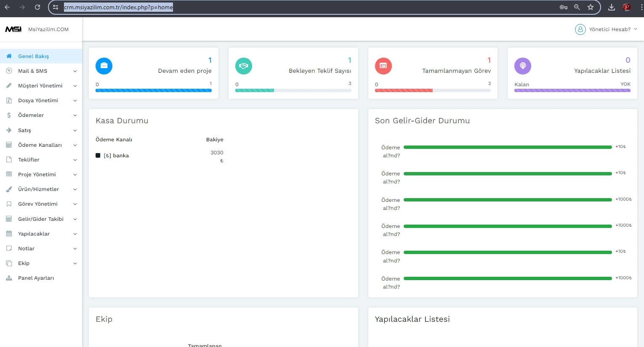Click the MsiYazilim.COM brand link
The height and width of the screenshot is (347, 644).
[48, 29]
